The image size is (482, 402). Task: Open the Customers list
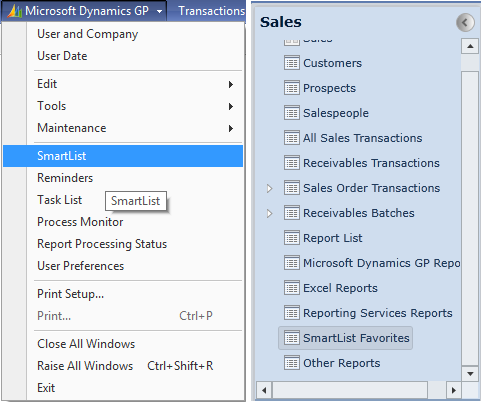(332, 63)
